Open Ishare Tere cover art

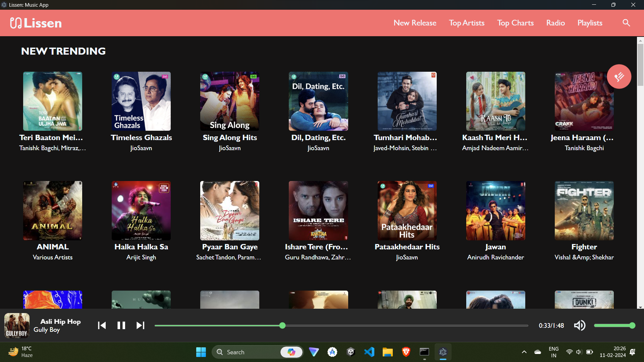click(318, 210)
